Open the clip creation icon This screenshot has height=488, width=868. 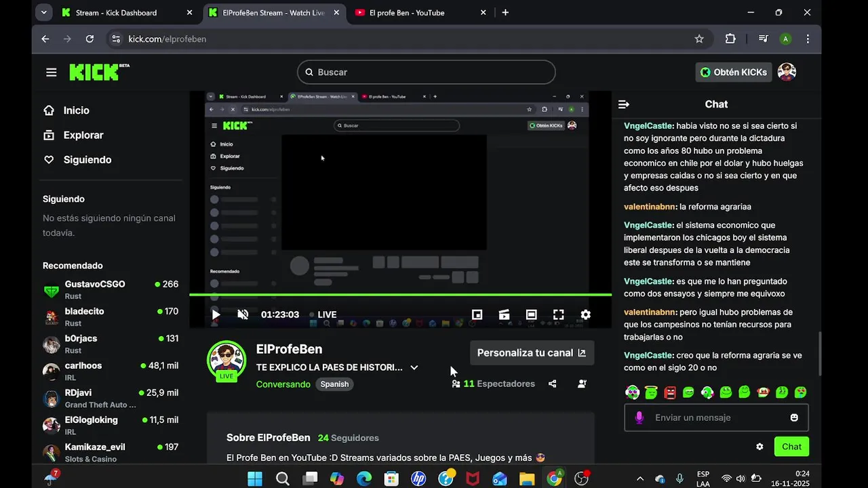(x=504, y=314)
